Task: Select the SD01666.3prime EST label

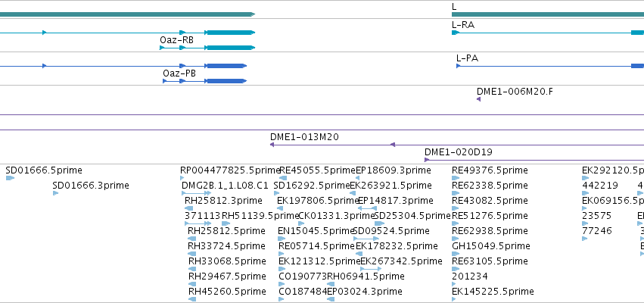Action: (x=91, y=186)
